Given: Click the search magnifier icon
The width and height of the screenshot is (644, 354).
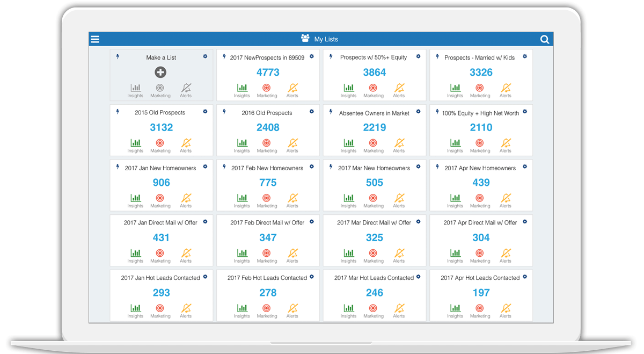Looking at the screenshot, I should [x=545, y=39].
